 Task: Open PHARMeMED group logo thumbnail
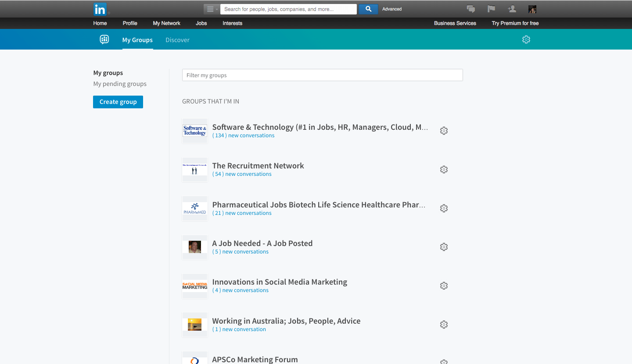(x=195, y=208)
